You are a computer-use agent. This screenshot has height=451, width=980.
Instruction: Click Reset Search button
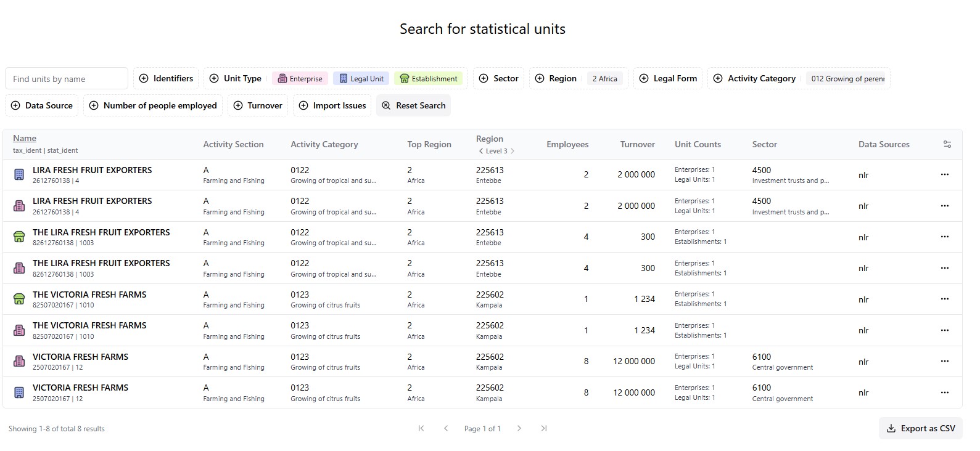coord(413,105)
